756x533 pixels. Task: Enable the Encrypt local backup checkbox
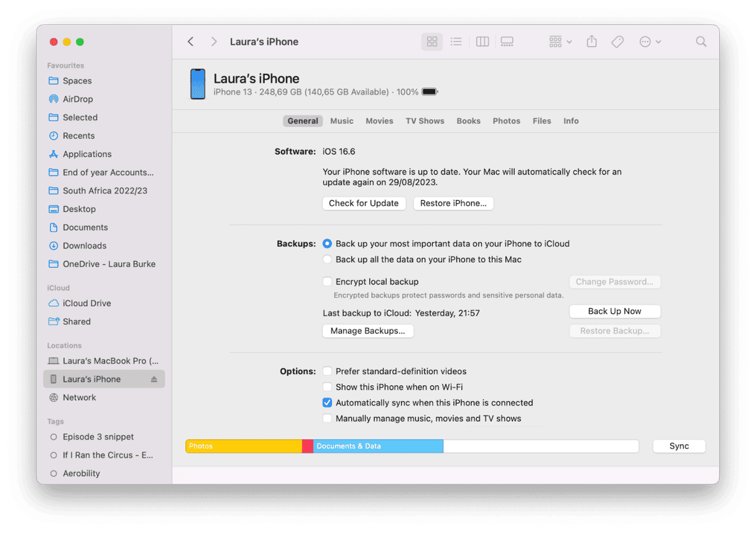coord(327,281)
